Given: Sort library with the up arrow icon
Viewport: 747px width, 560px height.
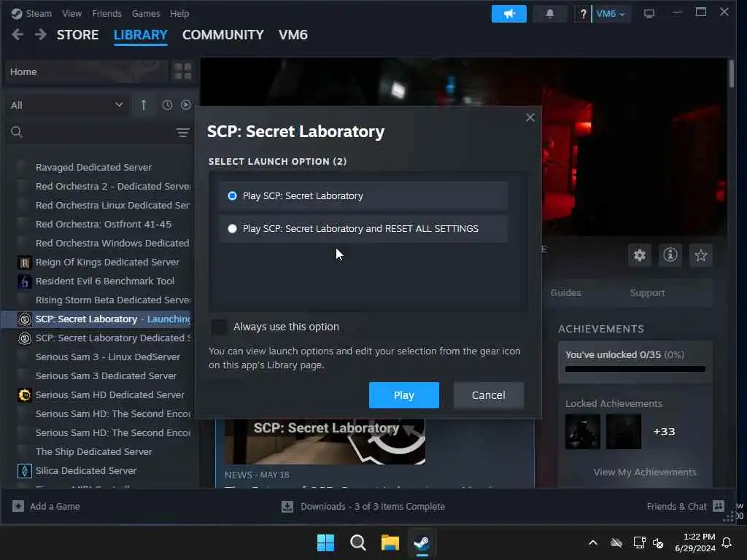Looking at the screenshot, I should [x=144, y=105].
